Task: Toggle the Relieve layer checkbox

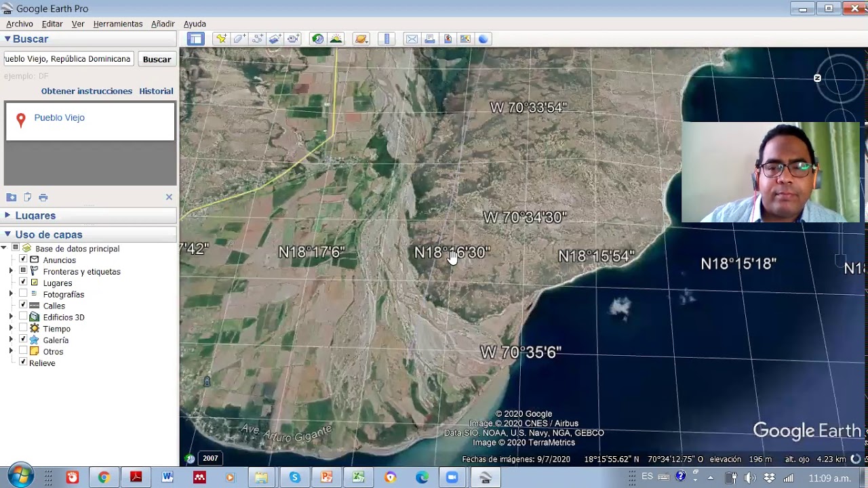Action: 23,363
